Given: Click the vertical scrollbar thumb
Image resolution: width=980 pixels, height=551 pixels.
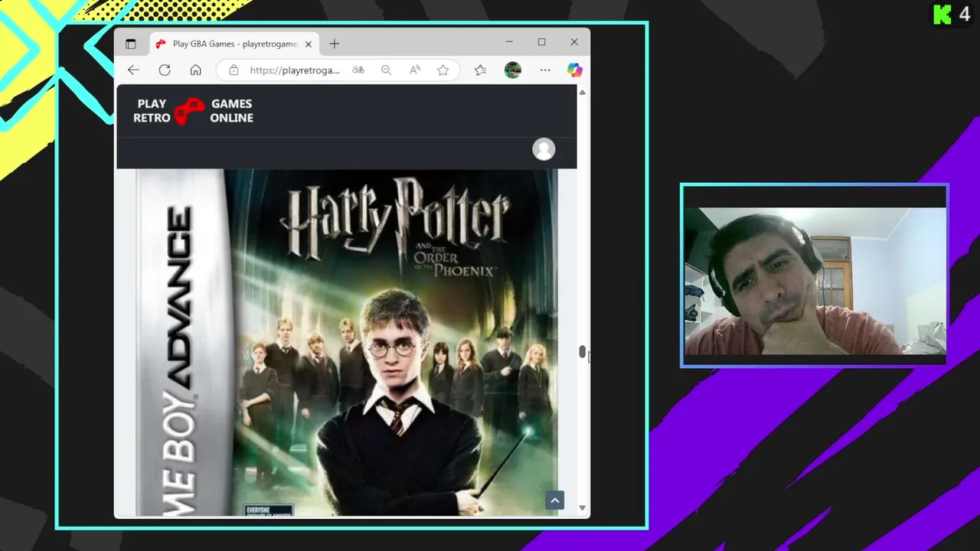Looking at the screenshot, I should coord(582,352).
